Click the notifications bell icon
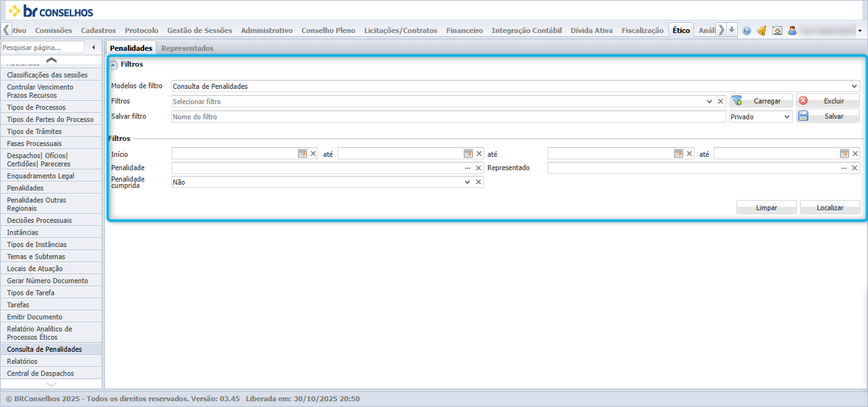The height and width of the screenshot is (407, 868). [x=761, y=30]
